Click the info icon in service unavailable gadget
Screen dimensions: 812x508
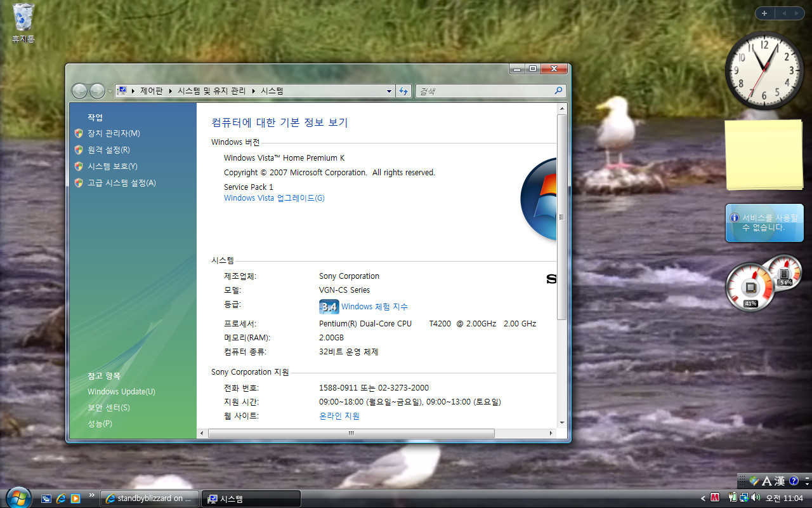[x=735, y=217]
